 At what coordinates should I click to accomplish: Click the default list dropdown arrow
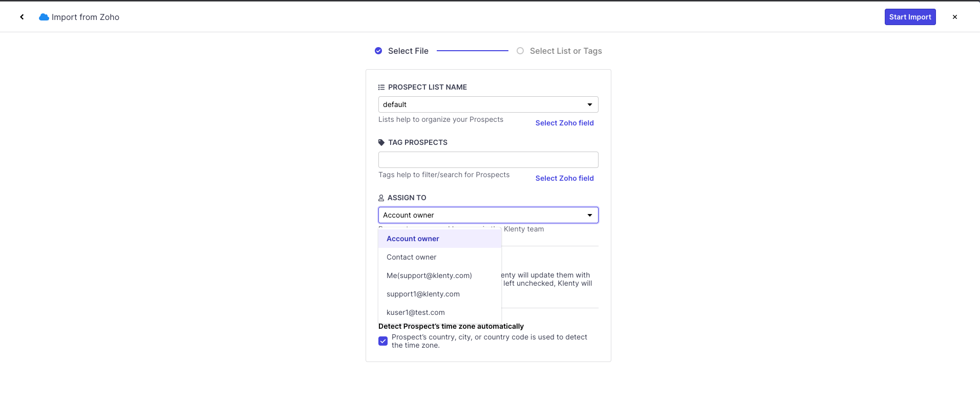coord(590,104)
